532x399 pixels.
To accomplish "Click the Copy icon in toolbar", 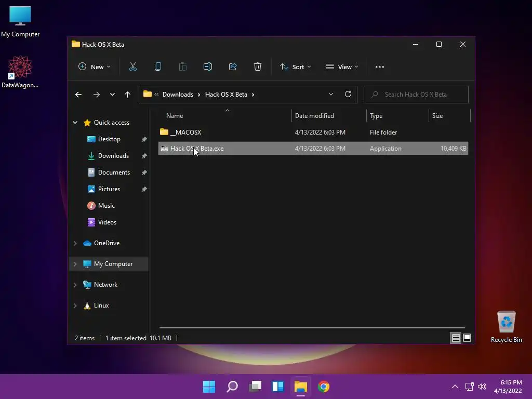I will (x=158, y=67).
